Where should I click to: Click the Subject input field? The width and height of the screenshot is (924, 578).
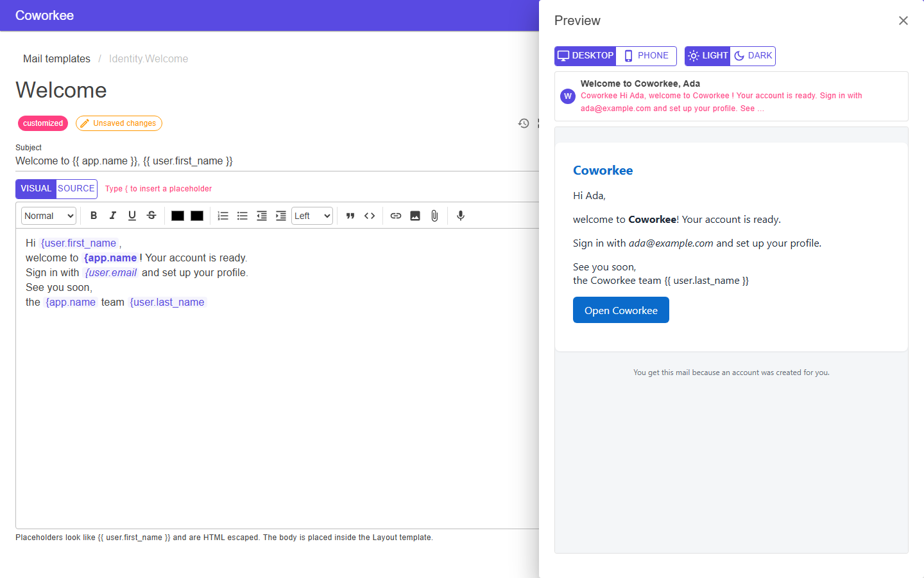[x=277, y=161]
